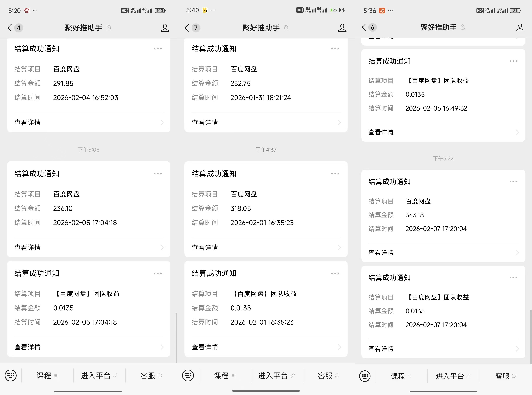Open more options on 318.05 settlement card
The height and width of the screenshot is (395, 532).
coord(335,174)
